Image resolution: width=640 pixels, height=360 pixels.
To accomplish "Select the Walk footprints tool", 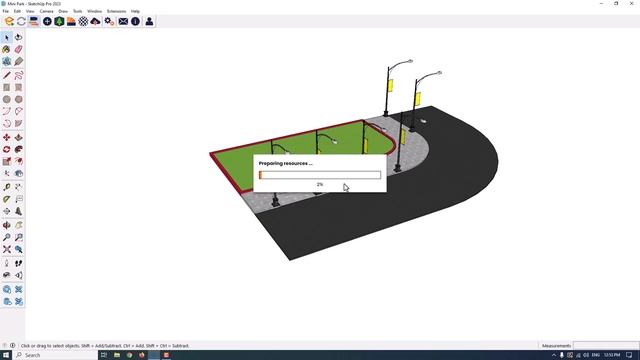I will 18,263.
